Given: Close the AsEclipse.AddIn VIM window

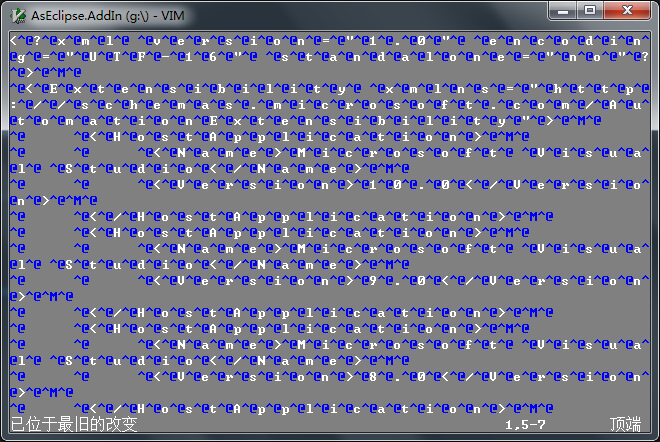Looking at the screenshot, I should (x=627, y=11).
